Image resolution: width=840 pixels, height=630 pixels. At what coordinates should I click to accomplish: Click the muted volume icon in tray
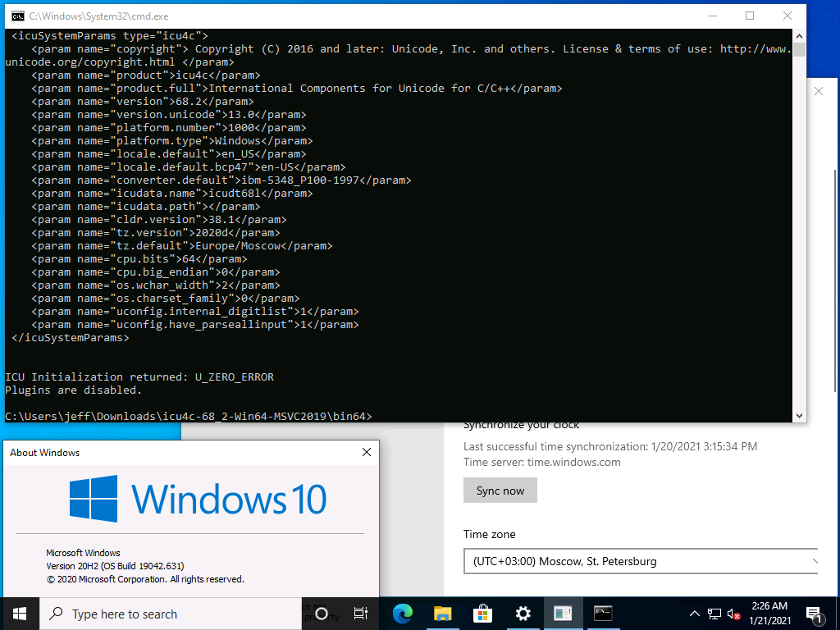[x=734, y=614]
